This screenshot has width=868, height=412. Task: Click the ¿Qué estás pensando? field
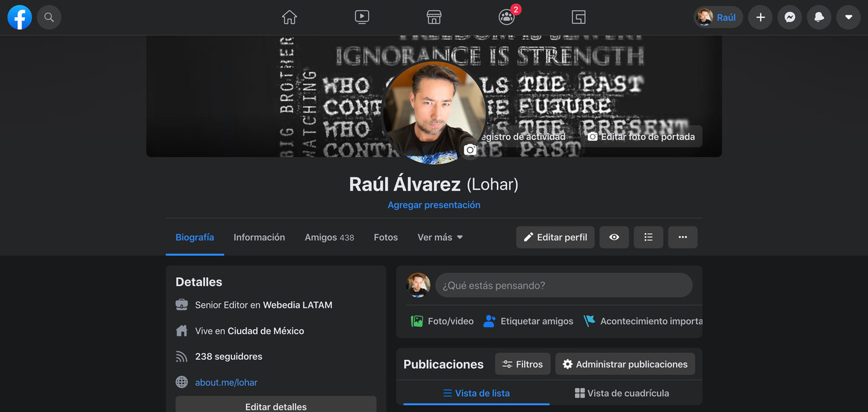pos(564,285)
